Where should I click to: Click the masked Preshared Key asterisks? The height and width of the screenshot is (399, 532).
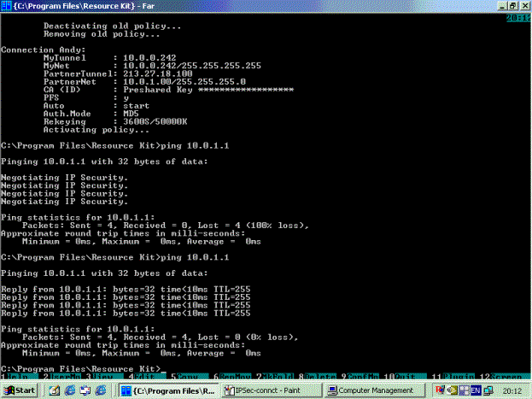click(x=246, y=90)
